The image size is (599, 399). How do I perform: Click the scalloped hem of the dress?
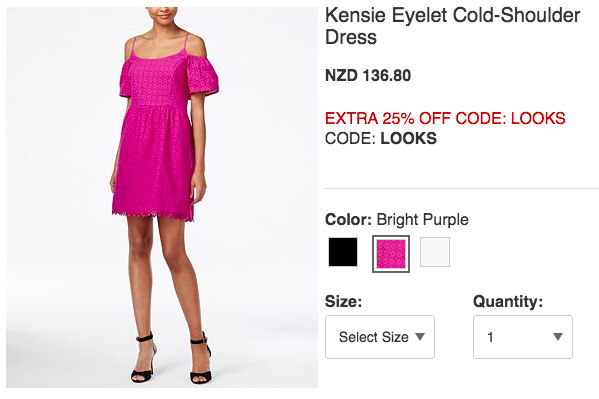[x=153, y=215]
